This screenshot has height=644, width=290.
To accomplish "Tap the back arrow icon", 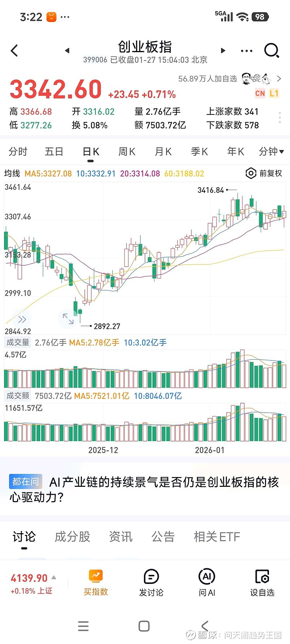I will click(x=14, y=51).
